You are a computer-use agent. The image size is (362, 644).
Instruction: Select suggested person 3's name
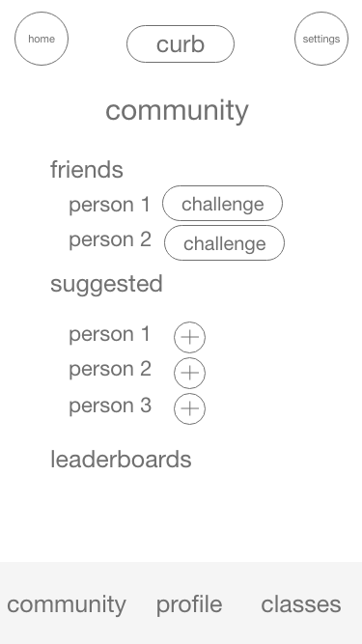(x=110, y=406)
